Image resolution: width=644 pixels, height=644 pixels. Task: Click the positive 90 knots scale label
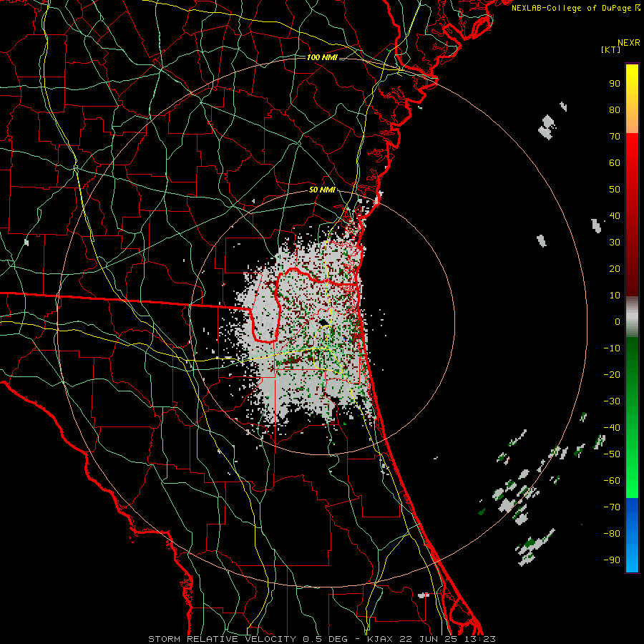click(x=615, y=84)
